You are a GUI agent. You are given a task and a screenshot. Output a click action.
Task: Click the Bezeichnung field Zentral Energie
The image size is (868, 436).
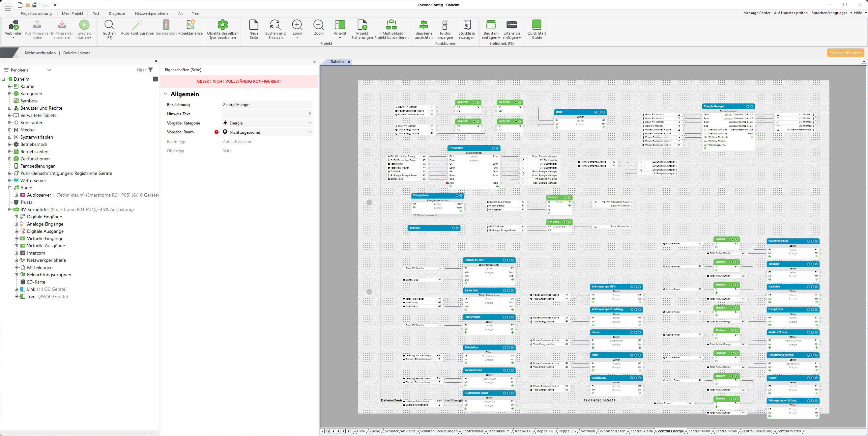click(x=267, y=105)
